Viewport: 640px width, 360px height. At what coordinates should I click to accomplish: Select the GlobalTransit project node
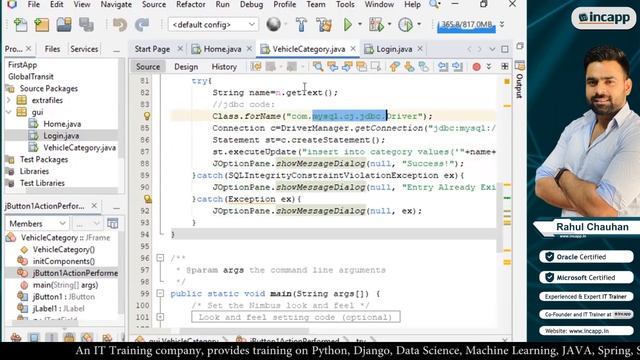point(31,76)
